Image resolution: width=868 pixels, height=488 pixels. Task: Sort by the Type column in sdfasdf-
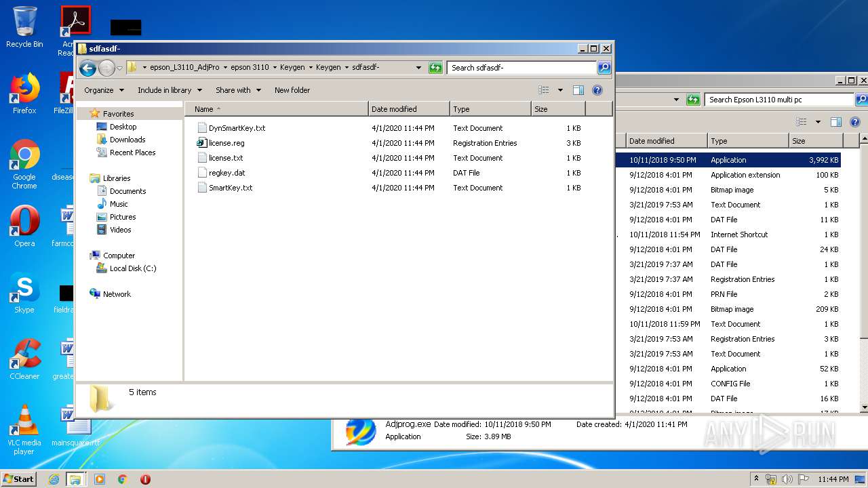490,109
